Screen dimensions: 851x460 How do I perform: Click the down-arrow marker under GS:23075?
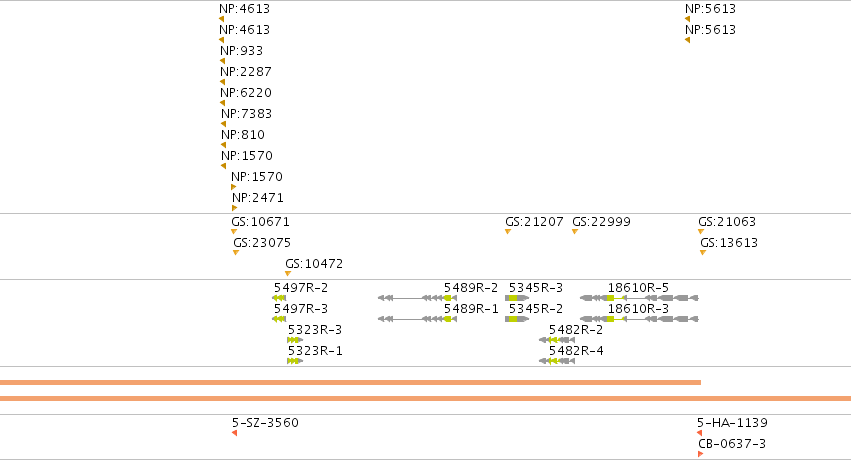[x=236, y=253]
